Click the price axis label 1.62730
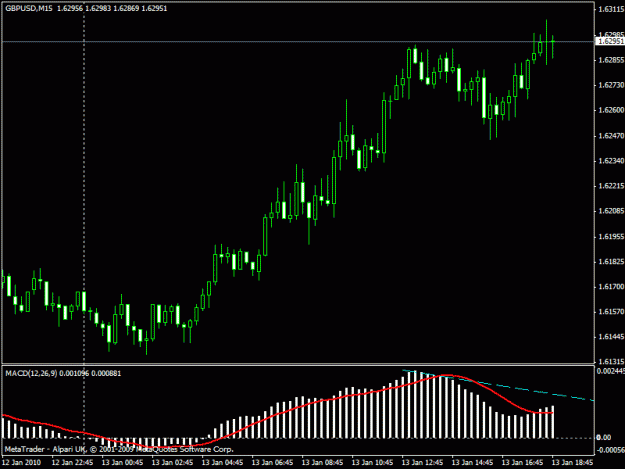 point(611,85)
